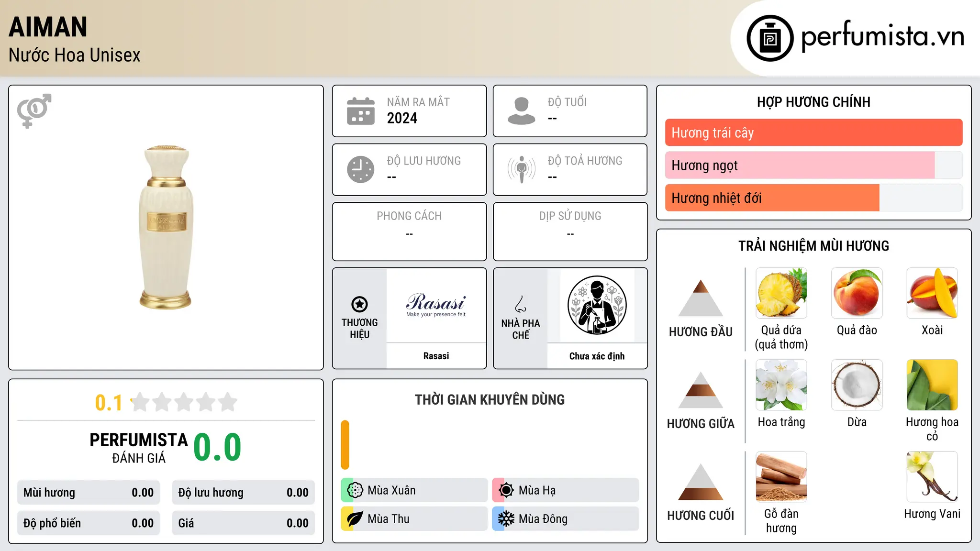The image size is (980, 551).
Task: Click the Rasasi brand logo
Action: (x=436, y=305)
